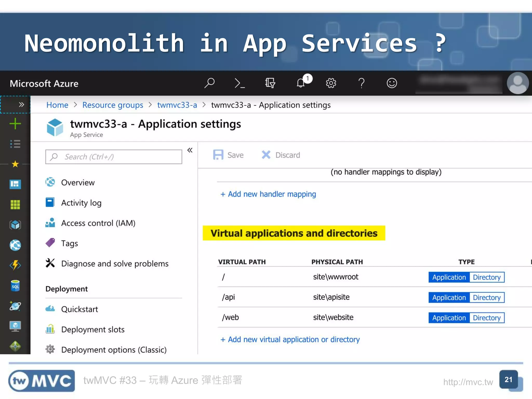Go to Home breadcrumb

57,105
